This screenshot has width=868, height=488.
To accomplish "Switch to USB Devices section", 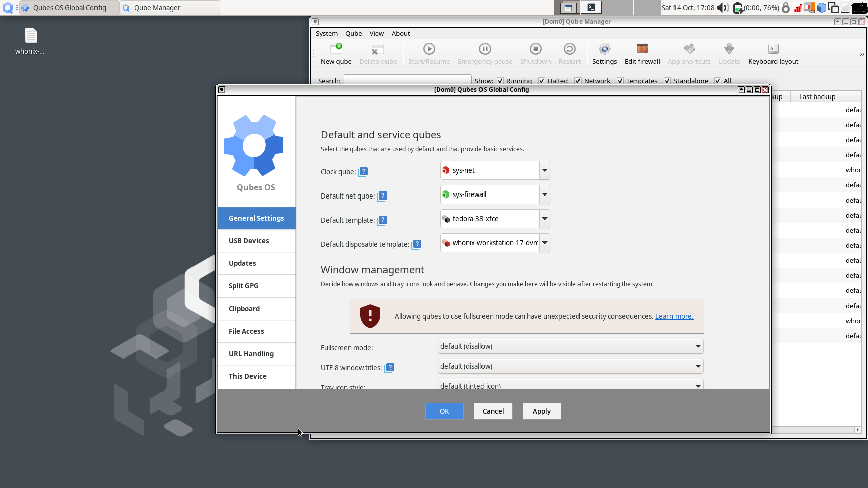I will click(x=256, y=241).
